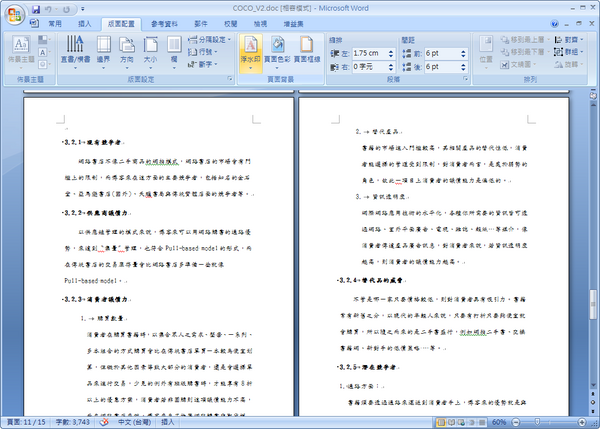Click the 浮水印 (Watermark) button
This screenshot has height=429, width=600.
click(x=251, y=53)
